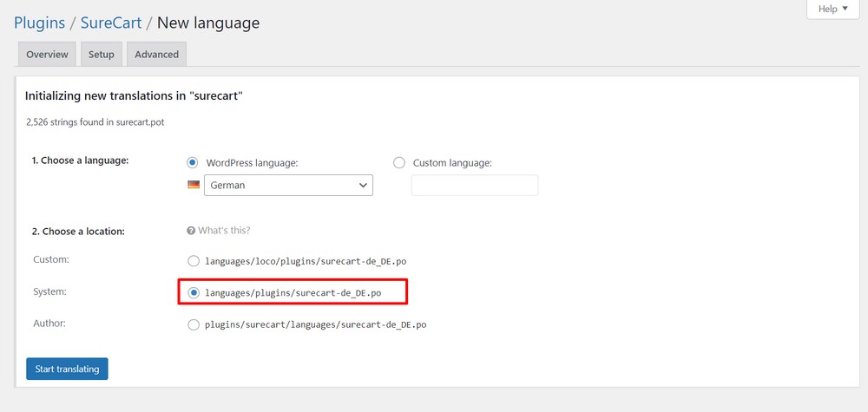The image size is (868, 412).
Task: Switch to the Overview tab
Action: 47,54
